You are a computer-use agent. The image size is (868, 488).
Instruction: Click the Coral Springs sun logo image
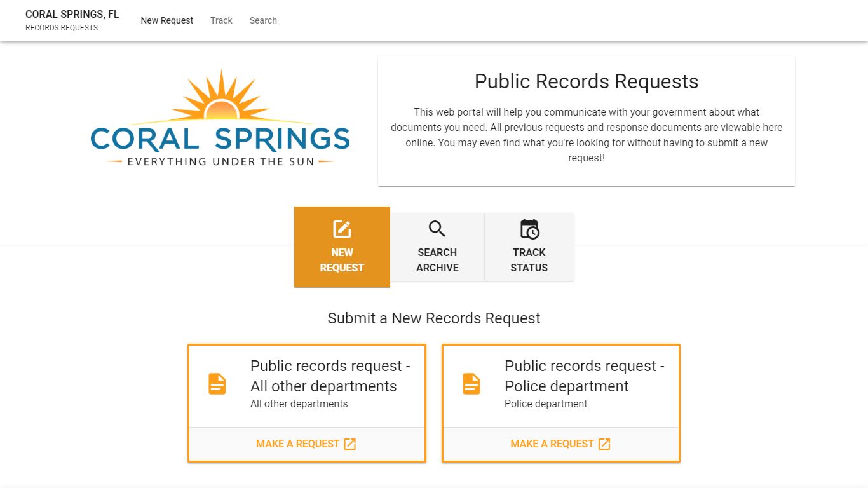[220, 118]
